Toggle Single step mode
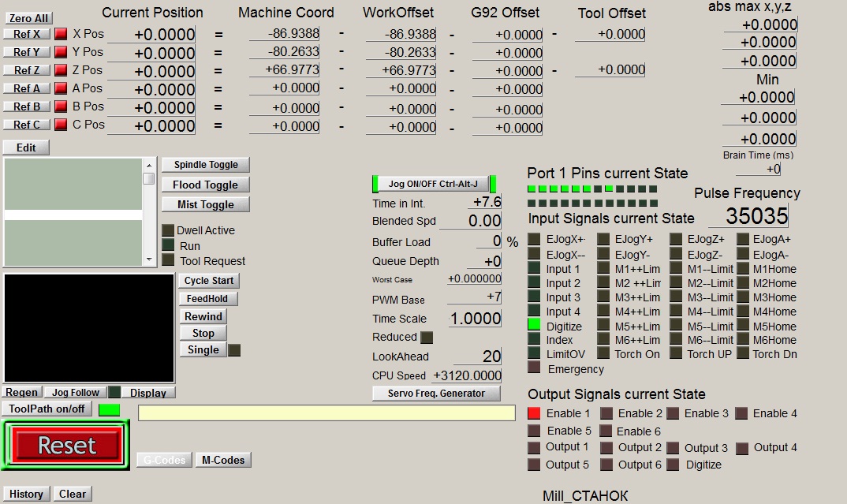The width and height of the screenshot is (847, 504). coord(203,350)
